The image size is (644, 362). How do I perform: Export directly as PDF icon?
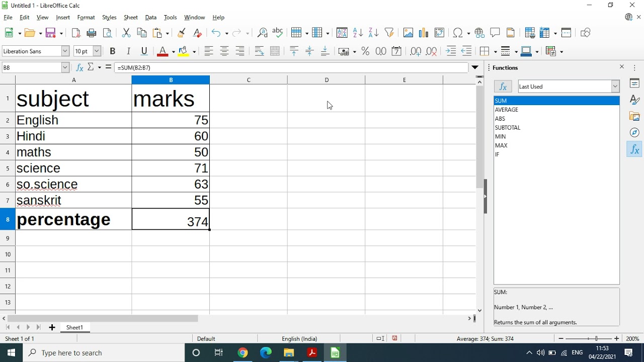click(76, 33)
